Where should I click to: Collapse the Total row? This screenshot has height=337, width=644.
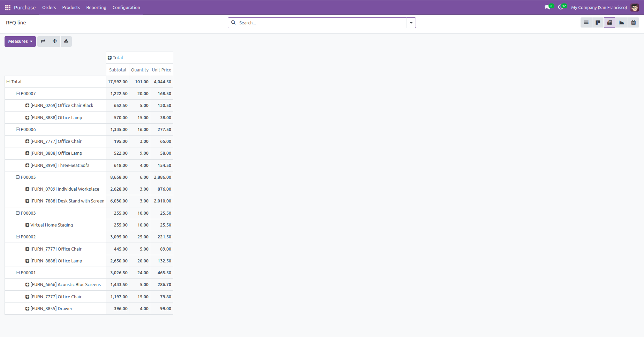pos(55,82)
